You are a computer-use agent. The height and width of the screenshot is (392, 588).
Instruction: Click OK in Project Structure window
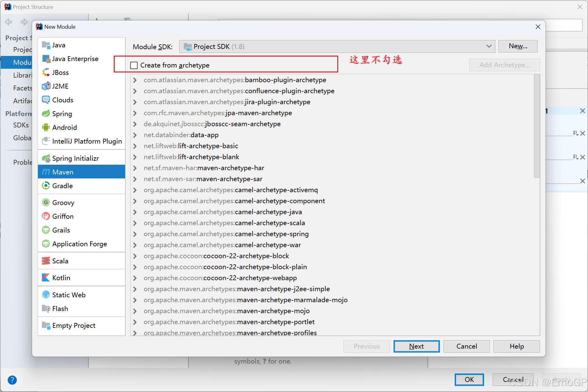(469, 379)
